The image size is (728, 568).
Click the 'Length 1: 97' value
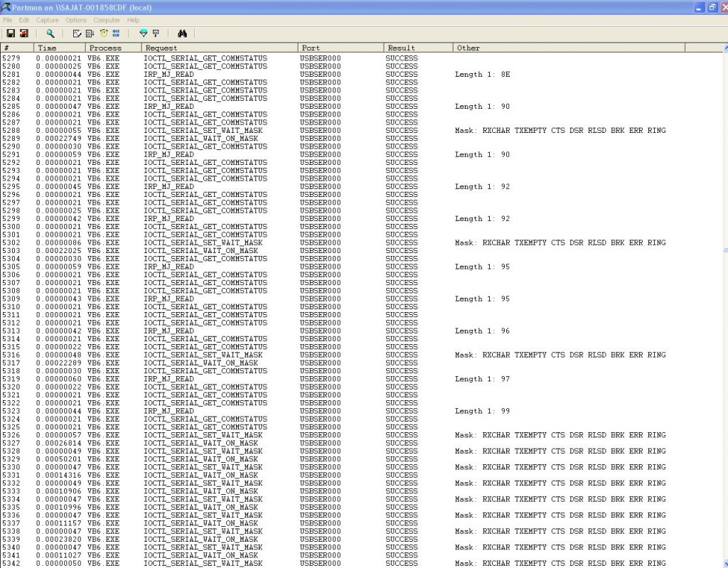(x=483, y=379)
